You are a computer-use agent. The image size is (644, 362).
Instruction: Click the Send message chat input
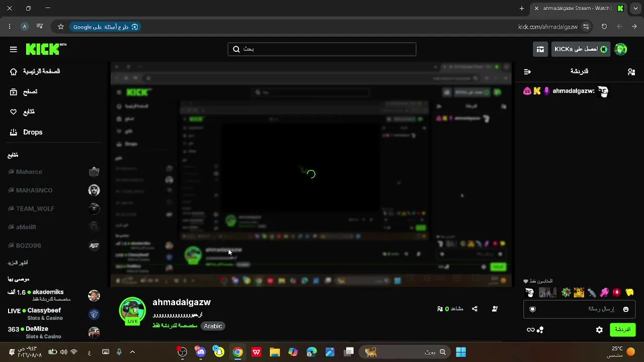[579, 309]
